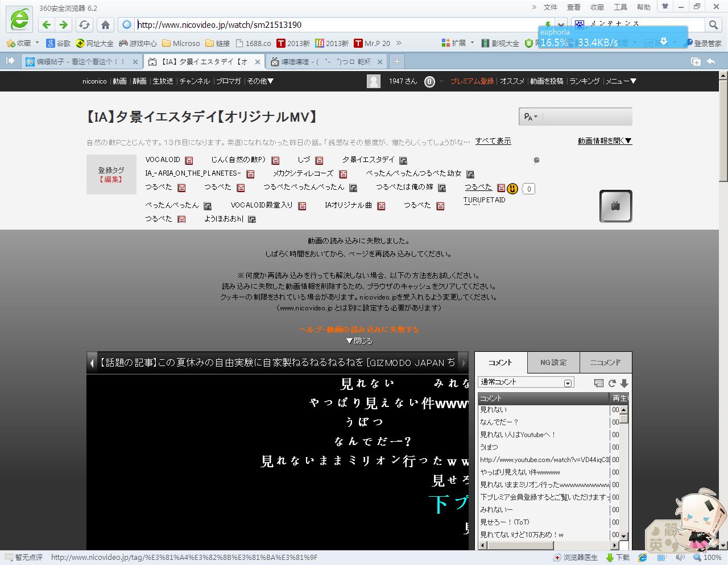Click the comment list refresh icon
The height and width of the screenshot is (565, 728).
coord(612,383)
